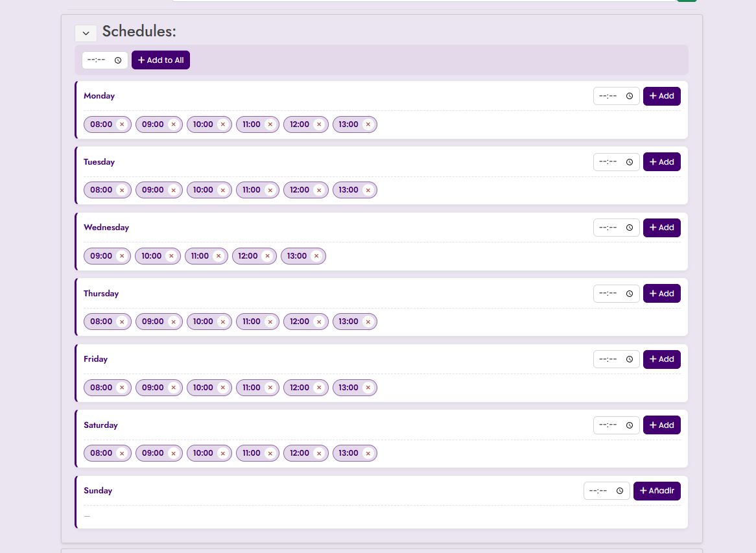Click the 11:00 time in Friday's row
The width and height of the screenshot is (756, 553).
[251, 388]
